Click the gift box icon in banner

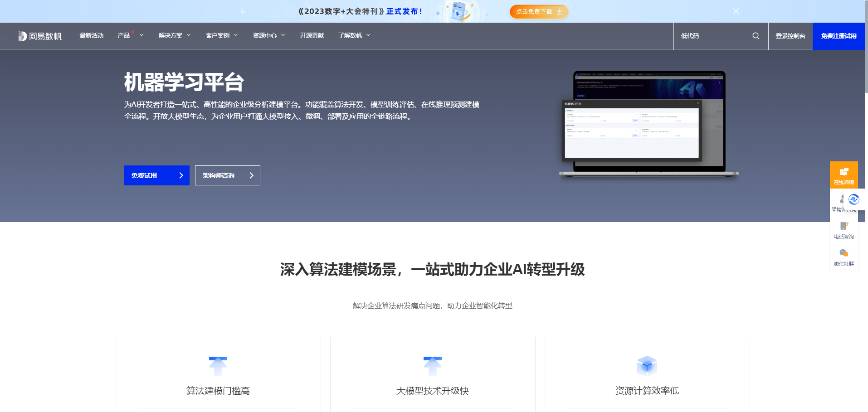coord(459,11)
